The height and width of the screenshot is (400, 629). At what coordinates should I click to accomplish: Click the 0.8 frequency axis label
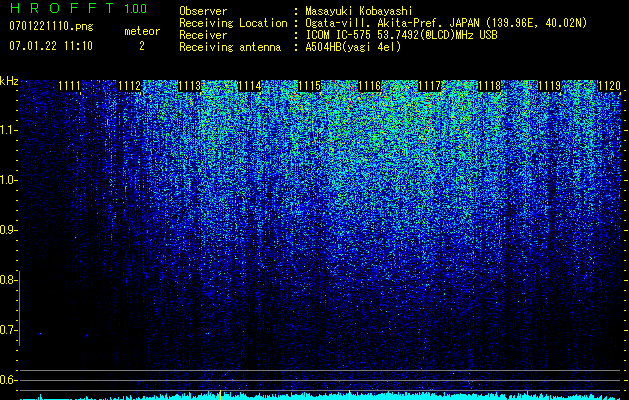point(7,280)
